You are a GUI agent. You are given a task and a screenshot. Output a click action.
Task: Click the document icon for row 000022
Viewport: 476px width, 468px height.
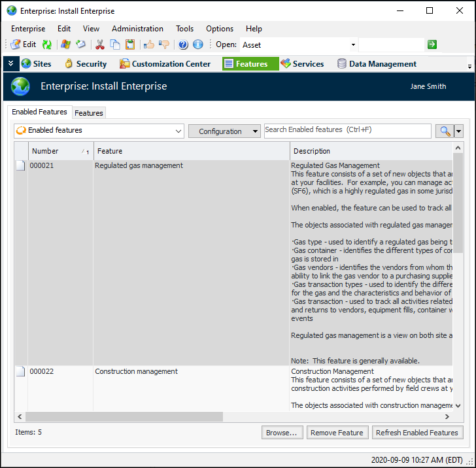(20, 371)
